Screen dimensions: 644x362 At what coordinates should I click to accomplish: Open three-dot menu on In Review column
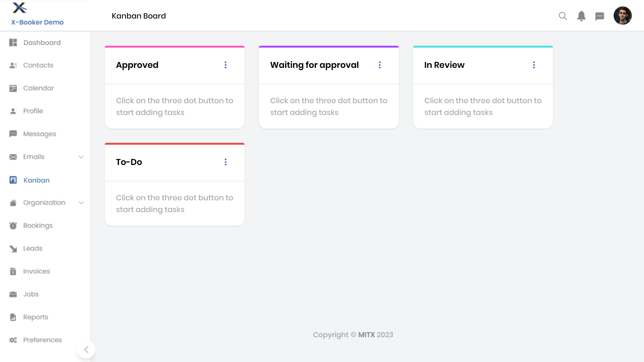[x=534, y=65]
